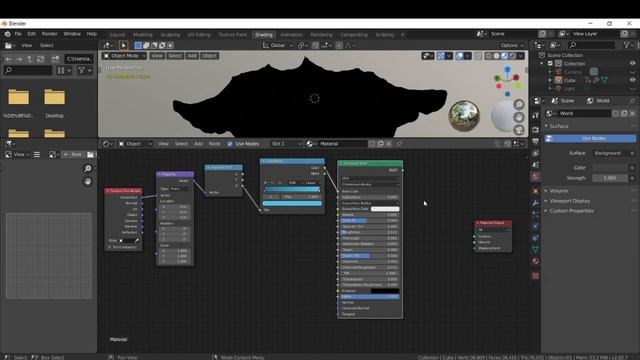Open the File menu

tap(18, 34)
